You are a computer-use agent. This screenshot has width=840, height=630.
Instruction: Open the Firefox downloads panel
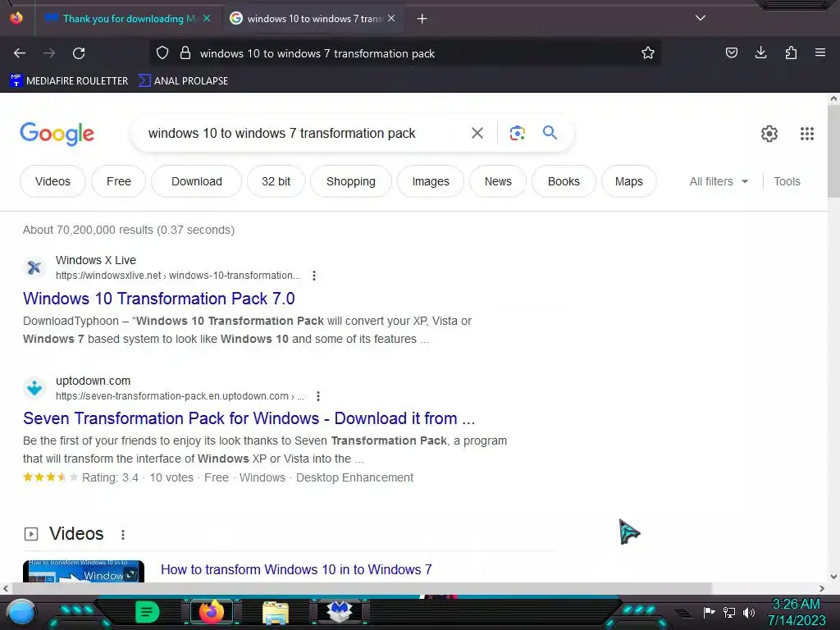tap(760, 52)
